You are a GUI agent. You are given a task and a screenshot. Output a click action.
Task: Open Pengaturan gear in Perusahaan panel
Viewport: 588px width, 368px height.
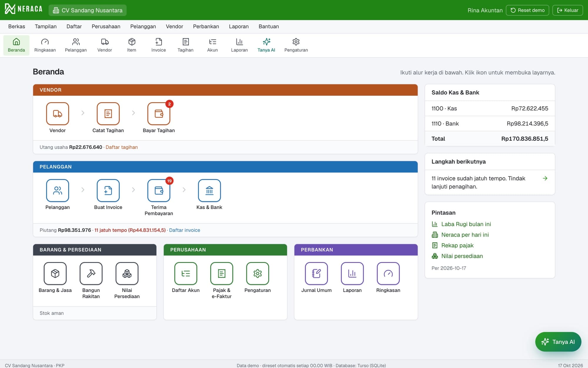point(258,273)
